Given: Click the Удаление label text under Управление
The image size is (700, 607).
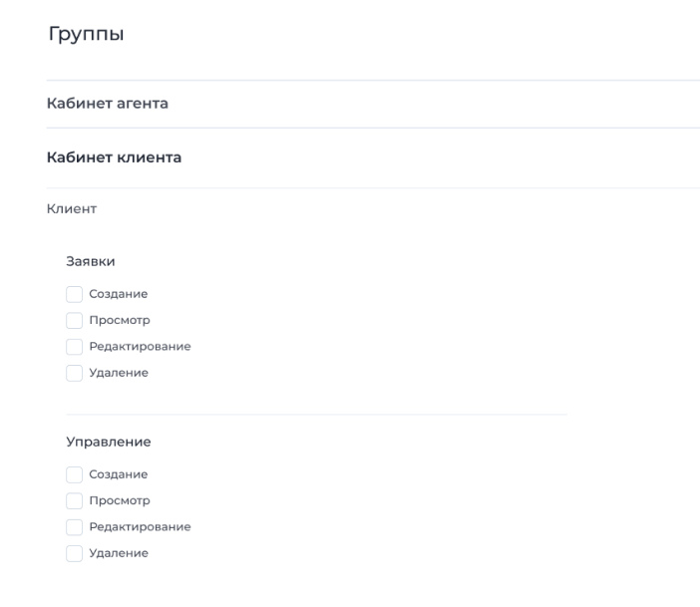Looking at the screenshot, I should pos(119,553).
